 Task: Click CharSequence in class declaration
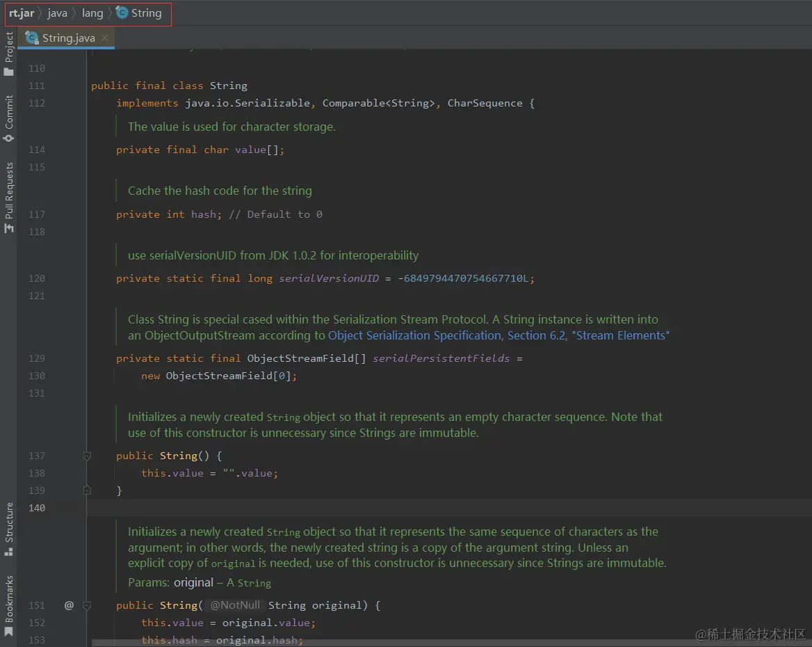[x=485, y=103]
